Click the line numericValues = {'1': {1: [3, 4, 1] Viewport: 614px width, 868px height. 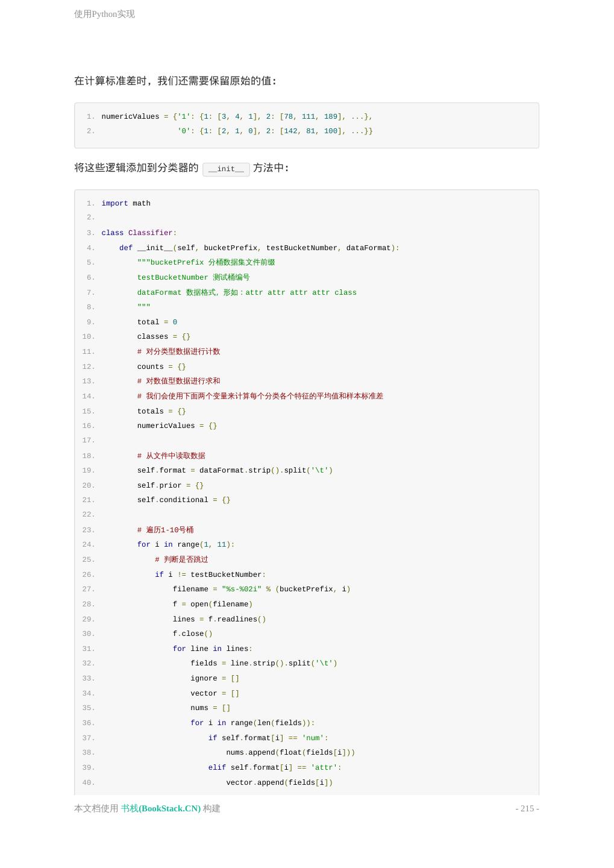pyautogui.click(x=237, y=116)
